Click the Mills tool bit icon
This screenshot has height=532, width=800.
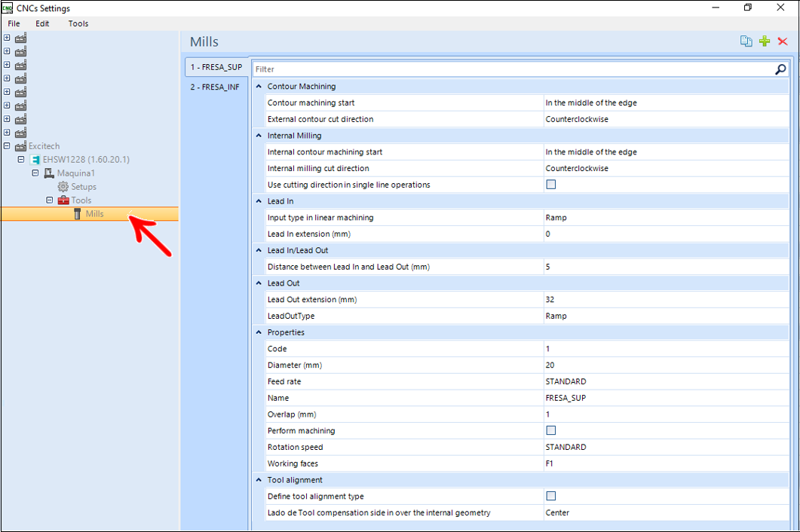(x=77, y=214)
